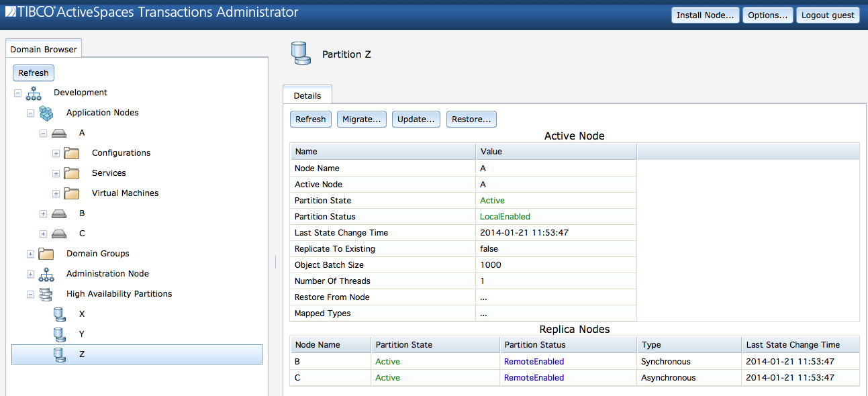Click the Value column header

tap(556, 152)
